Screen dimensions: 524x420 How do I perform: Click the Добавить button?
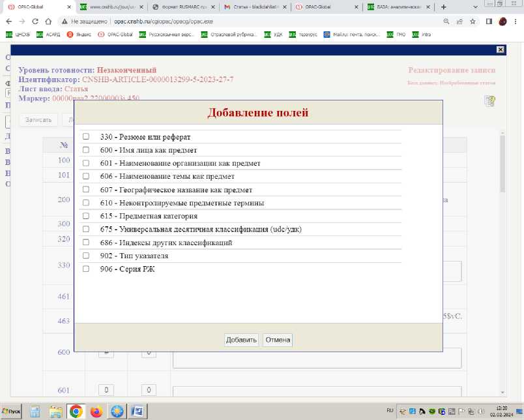[241, 340]
